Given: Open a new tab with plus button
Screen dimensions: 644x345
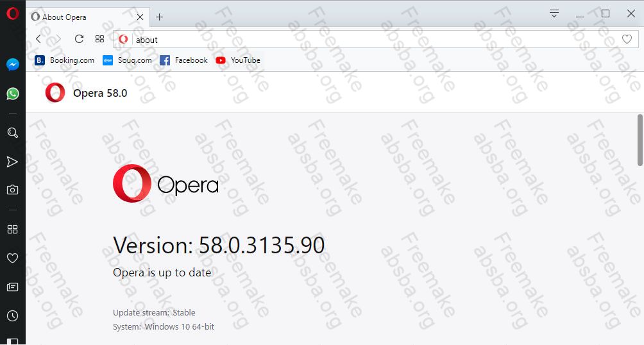Looking at the screenshot, I should tap(159, 17).
